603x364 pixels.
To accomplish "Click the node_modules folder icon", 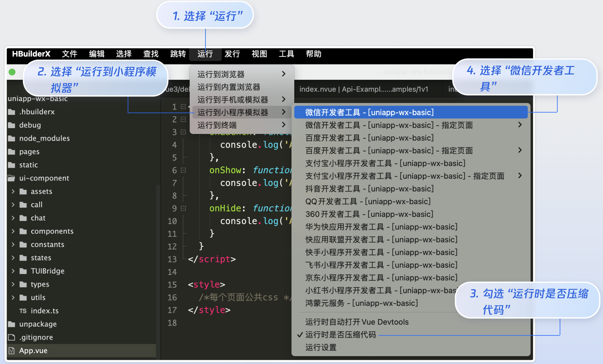I will [12, 138].
